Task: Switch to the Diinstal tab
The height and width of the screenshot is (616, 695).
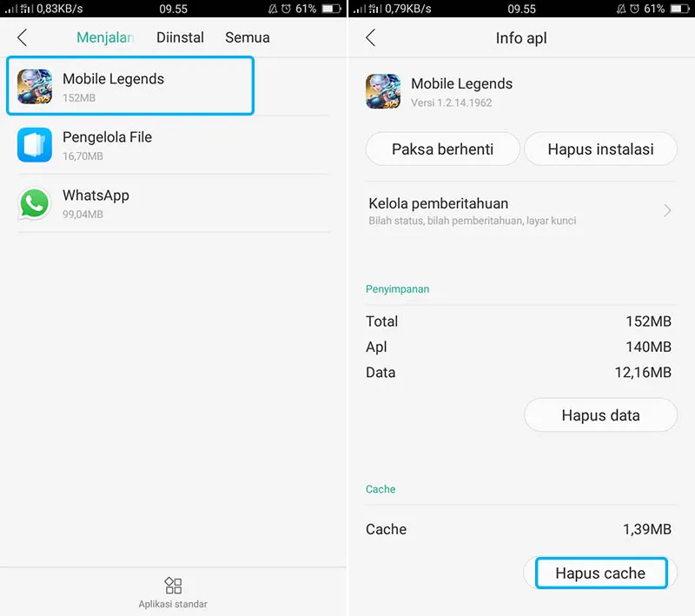Action: tap(180, 37)
